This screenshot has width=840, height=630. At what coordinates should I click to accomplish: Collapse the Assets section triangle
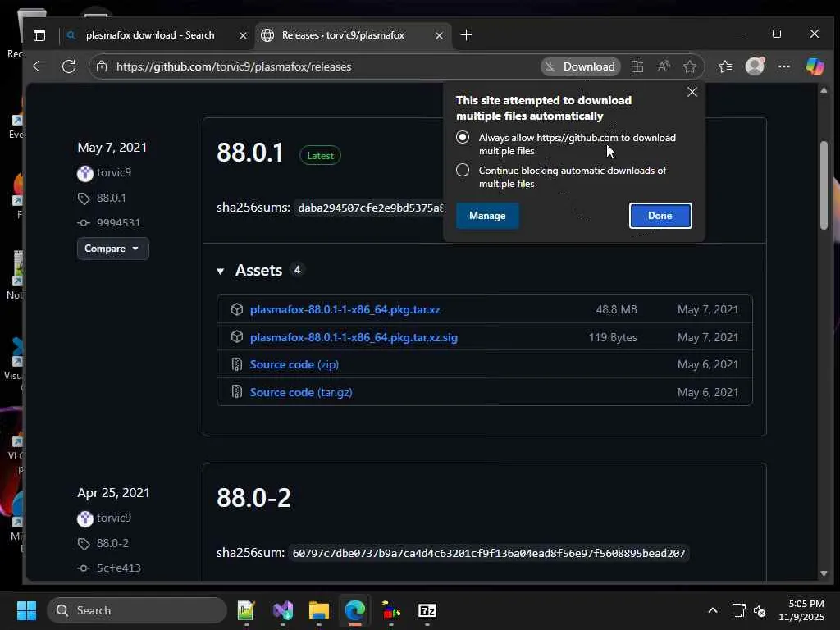coord(220,271)
